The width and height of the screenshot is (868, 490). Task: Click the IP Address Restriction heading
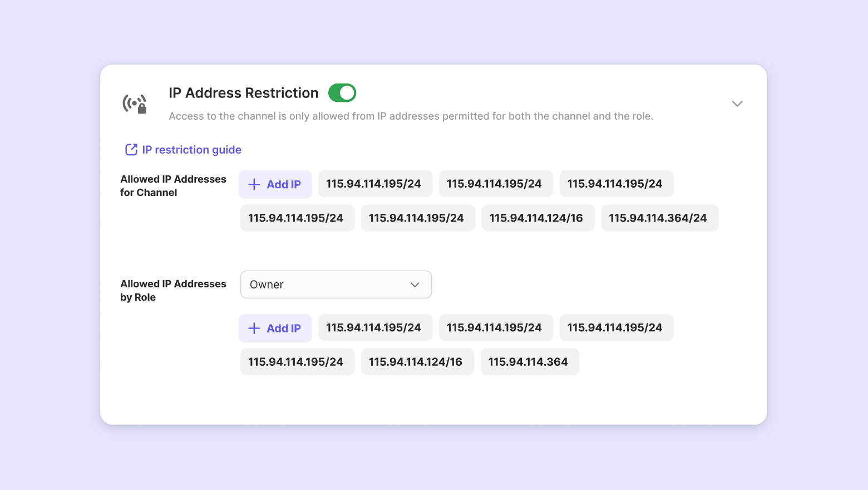click(244, 93)
